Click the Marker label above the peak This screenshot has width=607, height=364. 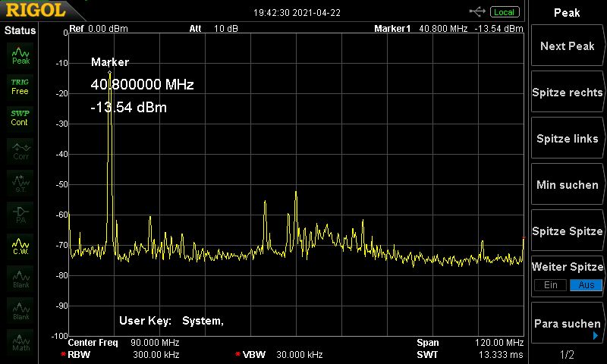[110, 62]
